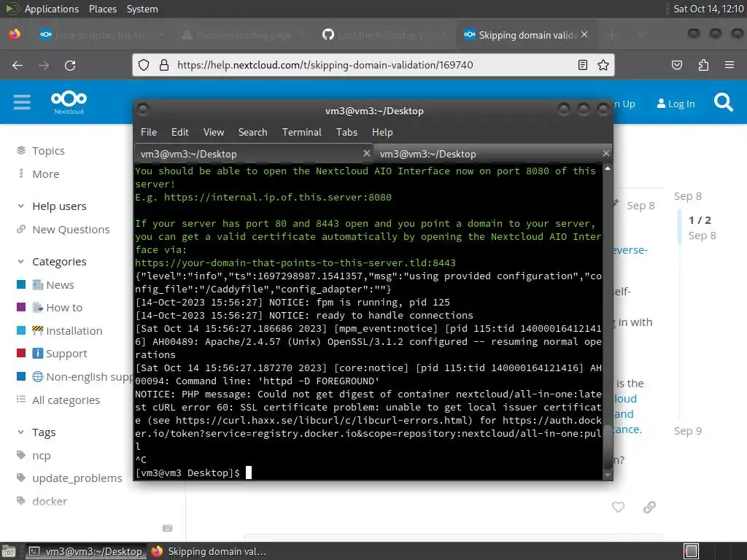Screen dimensions: 747x560
Task: Reload the page in Firefox
Action: pyautogui.click(x=70, y=65)
